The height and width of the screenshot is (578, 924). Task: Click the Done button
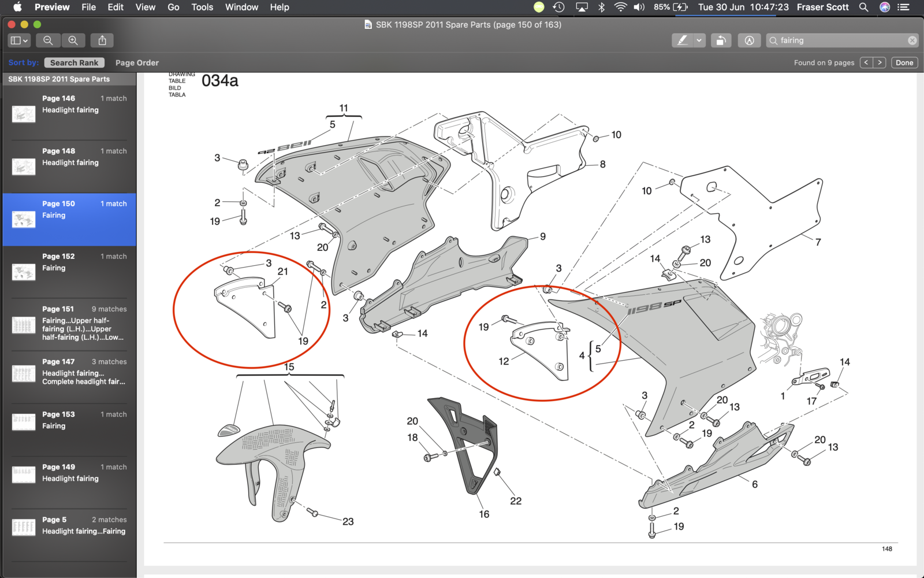(904, 62)
